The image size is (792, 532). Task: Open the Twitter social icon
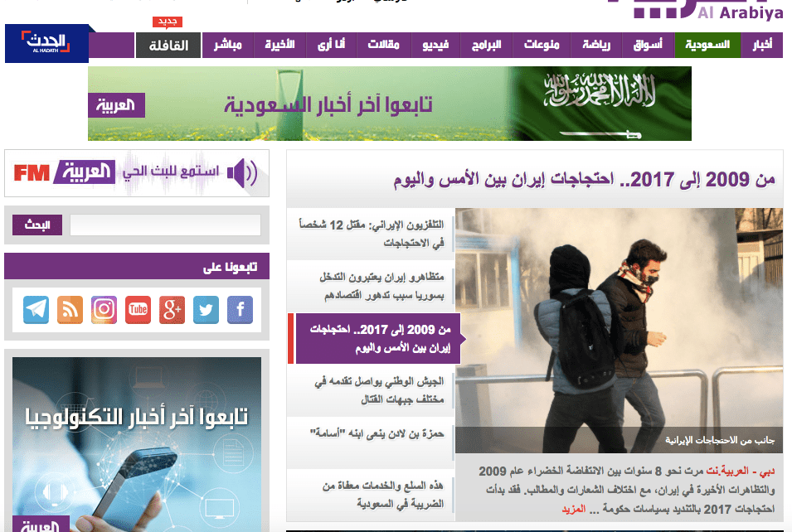(x=206, y=310)
